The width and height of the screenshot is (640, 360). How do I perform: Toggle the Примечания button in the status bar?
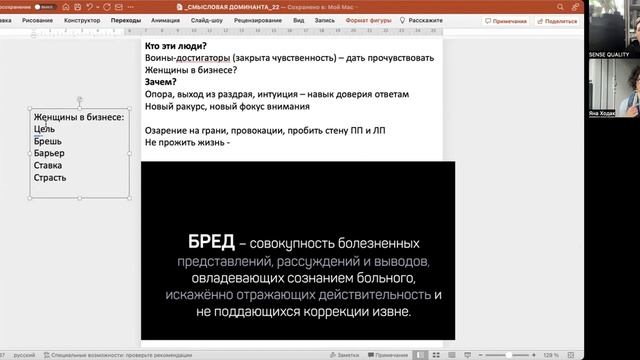(388, 355)
